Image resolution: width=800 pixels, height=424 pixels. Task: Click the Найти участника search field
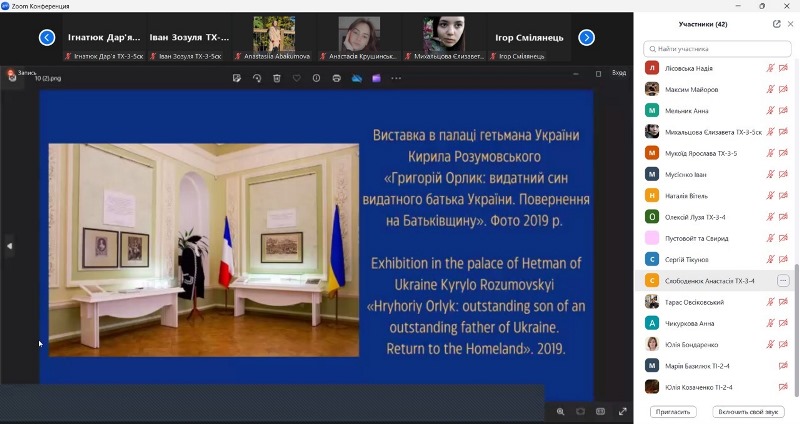[x=718, y=48]
